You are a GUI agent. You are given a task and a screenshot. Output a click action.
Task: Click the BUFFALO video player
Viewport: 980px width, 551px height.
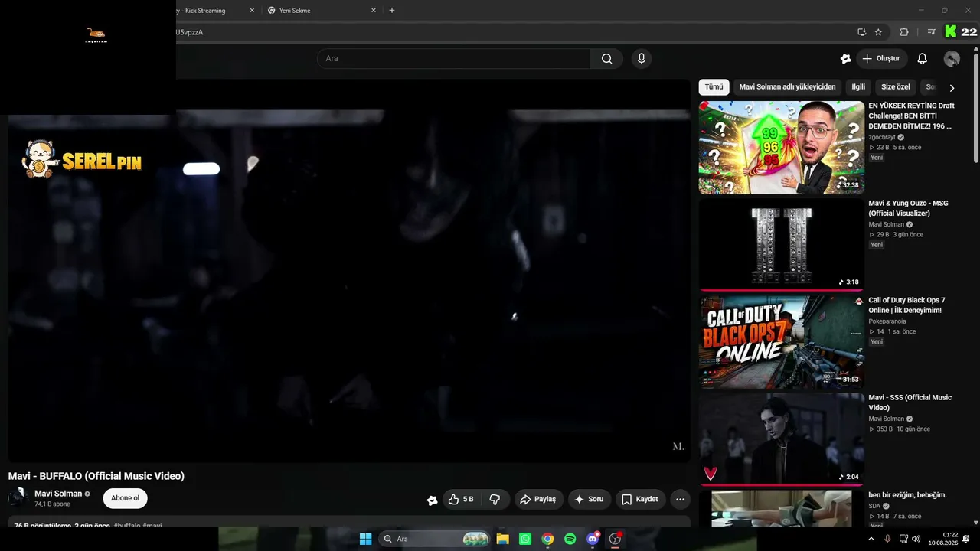pos(349,271)
